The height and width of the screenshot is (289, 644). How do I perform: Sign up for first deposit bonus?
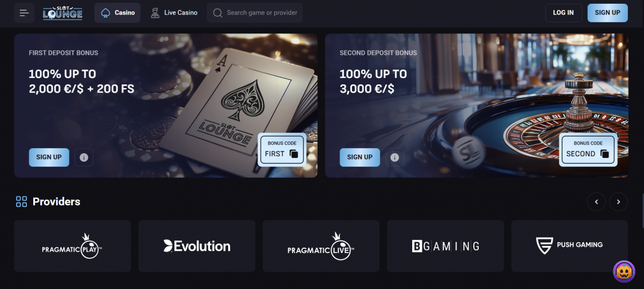pos(49,157)
